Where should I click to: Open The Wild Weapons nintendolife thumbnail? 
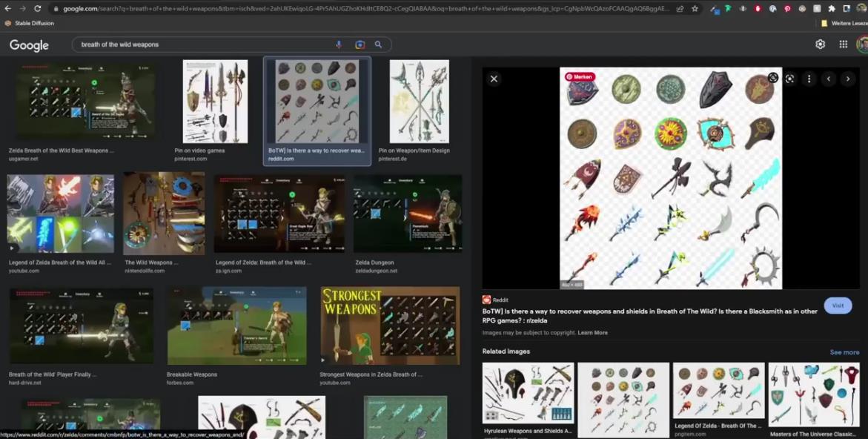(x=164, y=214)
